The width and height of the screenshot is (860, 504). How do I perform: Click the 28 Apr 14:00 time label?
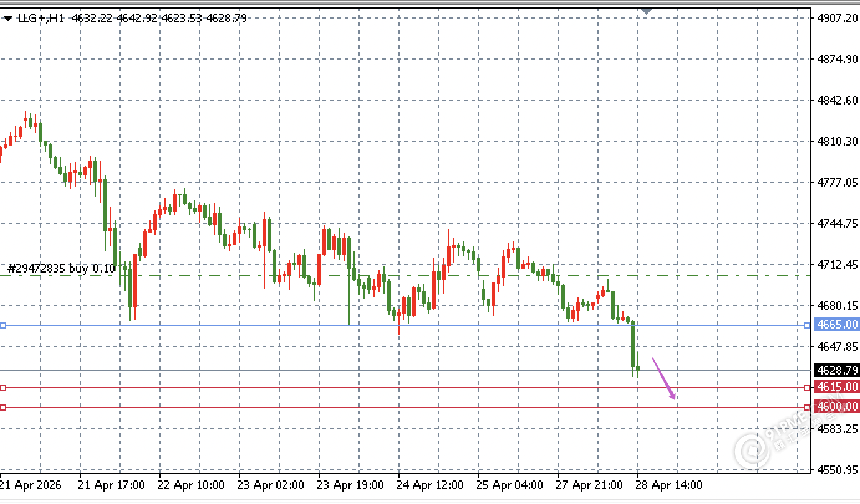[x=670, y=485]
